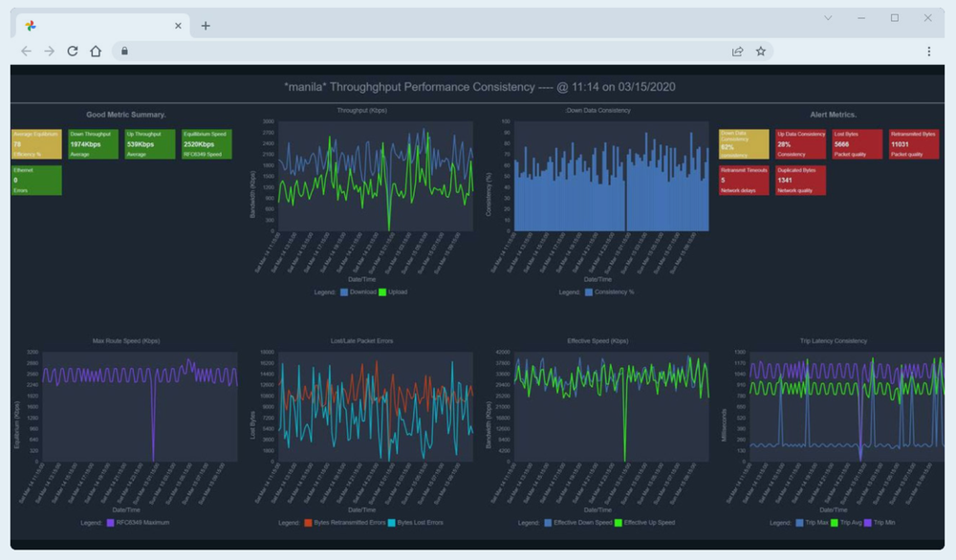Viewport: 956px width, 560px height.
Task: Select the Retransmitted Bytes 11031 card
Action: point(914,143)
